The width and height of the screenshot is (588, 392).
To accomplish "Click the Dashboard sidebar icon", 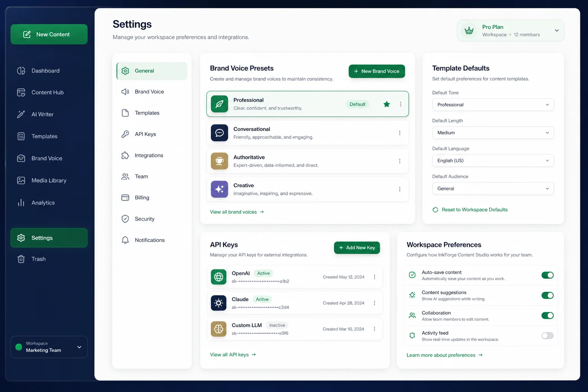I will pos(21,71).
